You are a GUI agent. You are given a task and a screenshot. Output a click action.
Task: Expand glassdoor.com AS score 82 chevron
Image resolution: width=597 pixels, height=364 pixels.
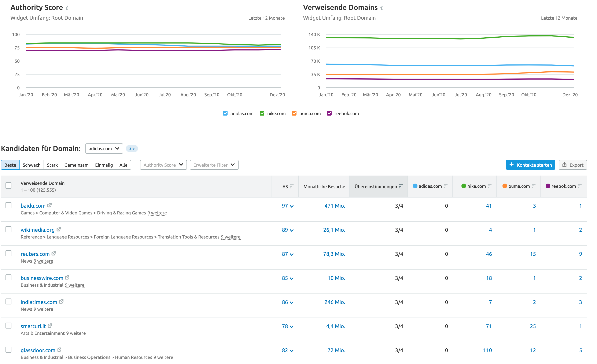(292, 351)
